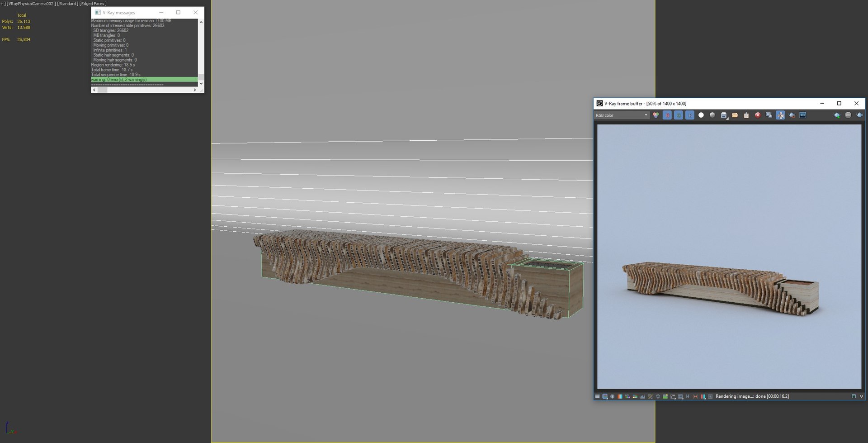Click 'SD triangles: 26602' message line

click(111, 30)
